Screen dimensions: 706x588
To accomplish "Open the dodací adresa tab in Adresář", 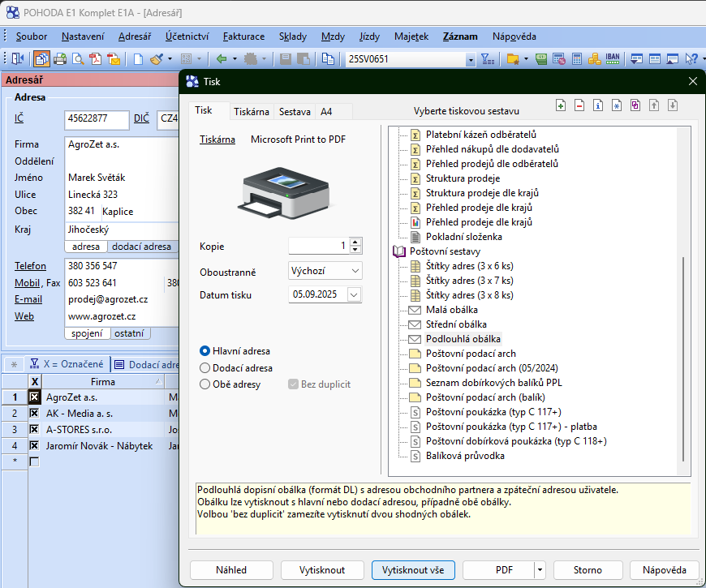I will [141, 247].
